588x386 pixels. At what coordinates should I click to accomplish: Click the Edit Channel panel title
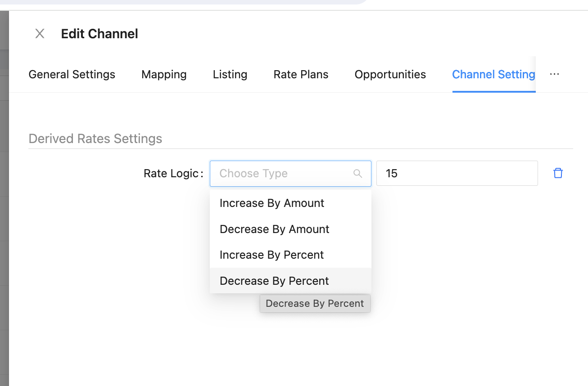point(100,34)
